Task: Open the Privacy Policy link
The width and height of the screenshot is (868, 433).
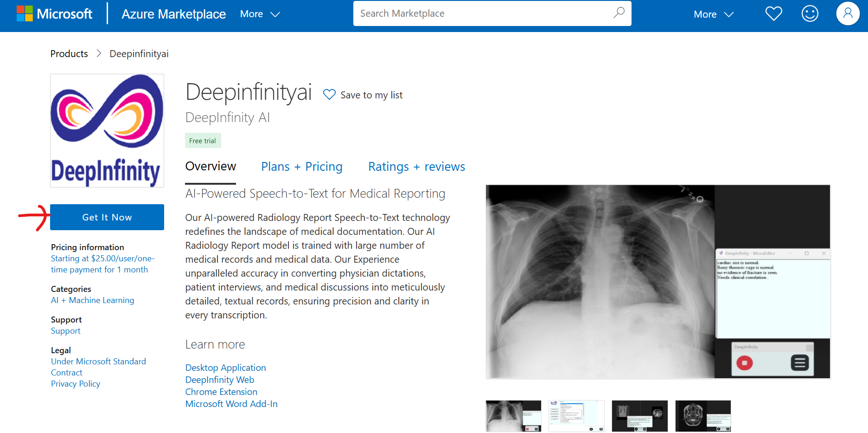Action: 75,383
